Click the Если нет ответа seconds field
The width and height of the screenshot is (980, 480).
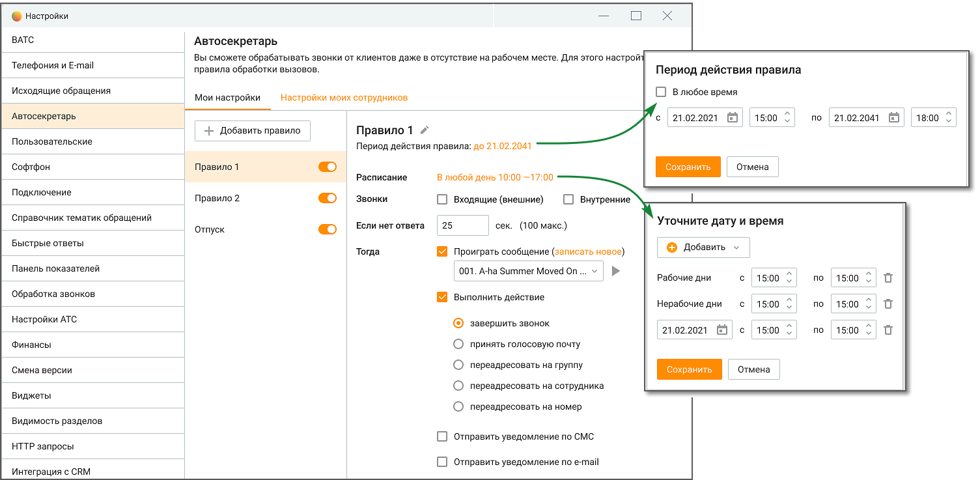(463, 225)
